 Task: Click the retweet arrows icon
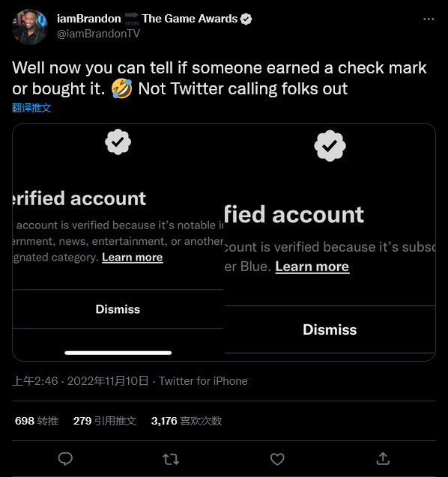click(x=171, y=459)
